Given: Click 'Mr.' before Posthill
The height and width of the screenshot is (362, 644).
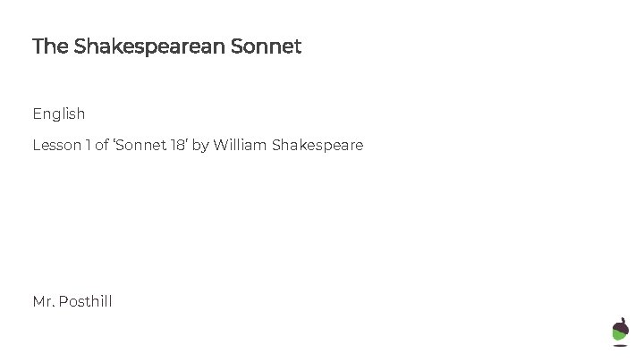Looking at the screenshot, I should click(43, 302).
